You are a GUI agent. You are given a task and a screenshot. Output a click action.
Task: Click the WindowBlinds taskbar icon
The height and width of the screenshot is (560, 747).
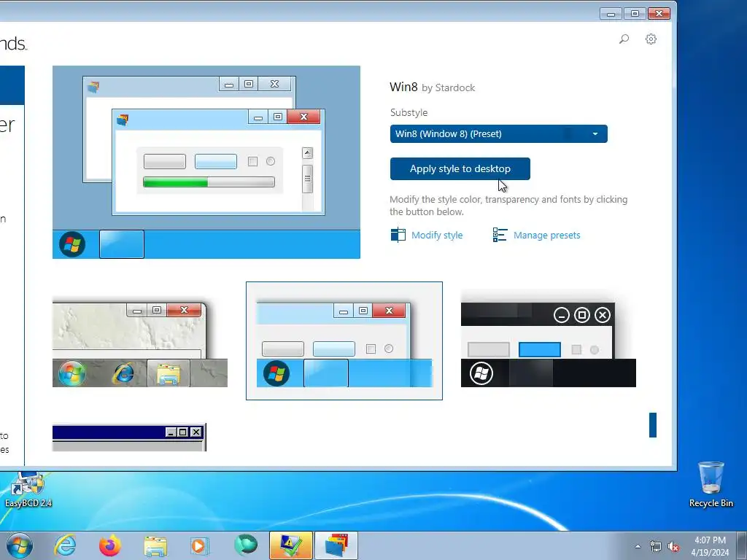click(336, 545)
